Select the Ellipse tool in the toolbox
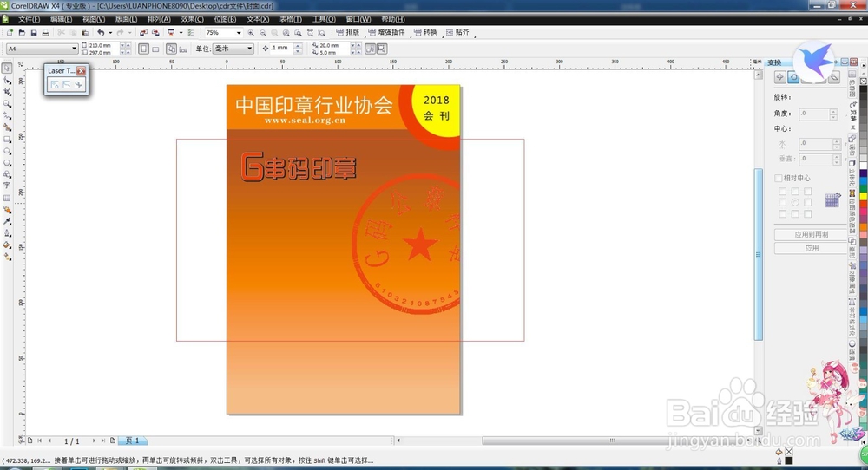The image size is (868, 470). click(7, 151)
